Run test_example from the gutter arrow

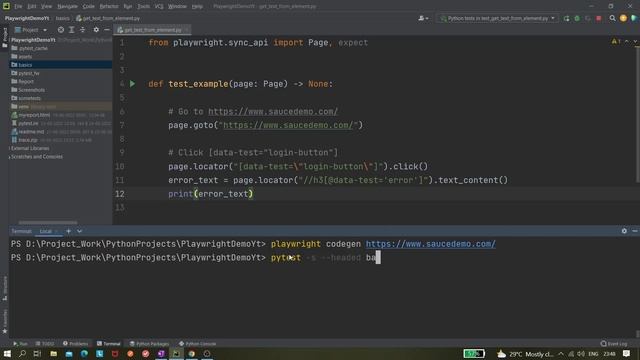click(x=132, y=84)
